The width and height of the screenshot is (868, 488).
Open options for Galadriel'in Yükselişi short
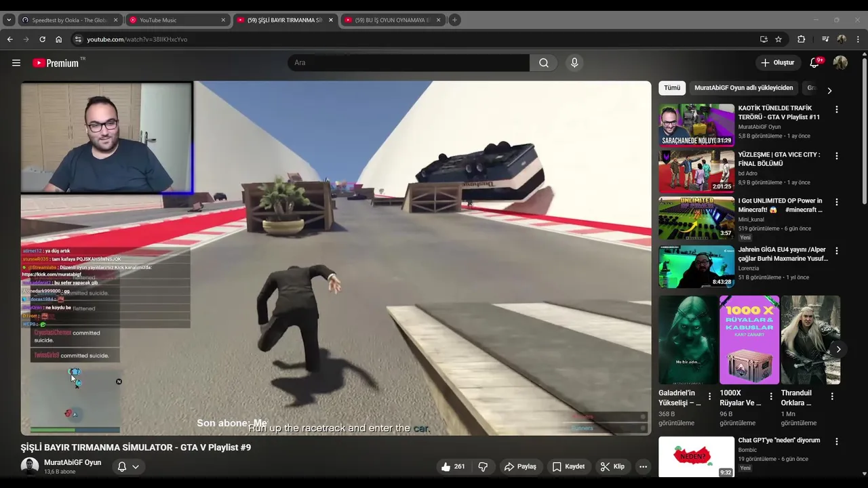710,396
